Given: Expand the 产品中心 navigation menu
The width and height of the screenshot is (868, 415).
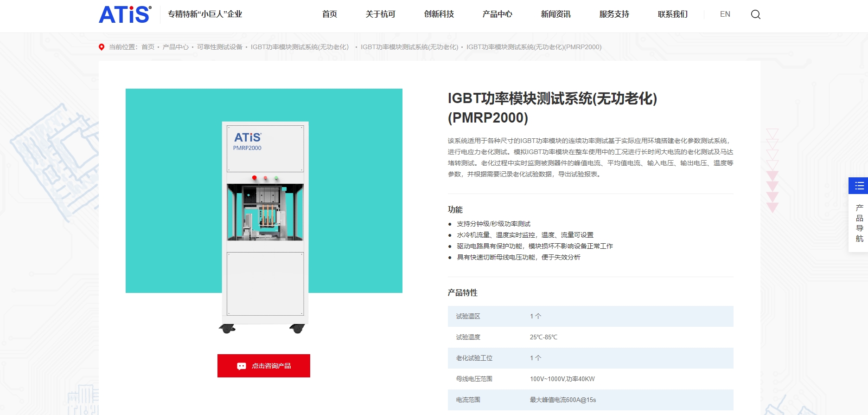Looking at the screenshot, I should (497, 14).
